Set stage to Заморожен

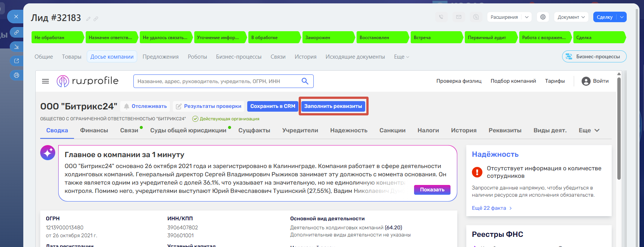329,38
